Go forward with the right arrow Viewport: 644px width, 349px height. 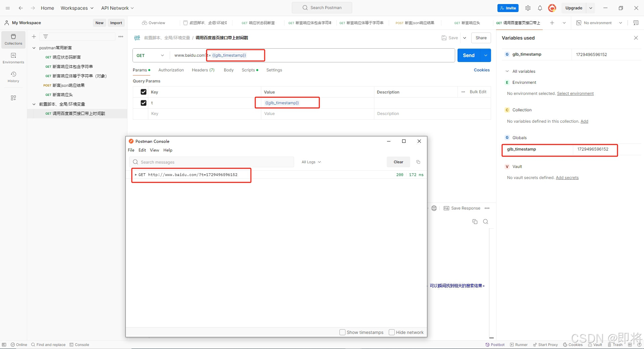(33, 8)
